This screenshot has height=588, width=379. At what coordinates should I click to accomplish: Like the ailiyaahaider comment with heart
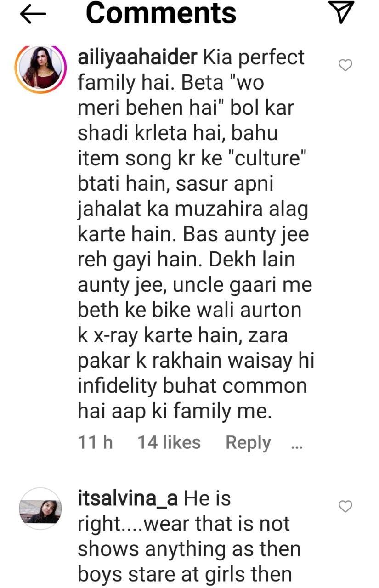pos(345,65)
